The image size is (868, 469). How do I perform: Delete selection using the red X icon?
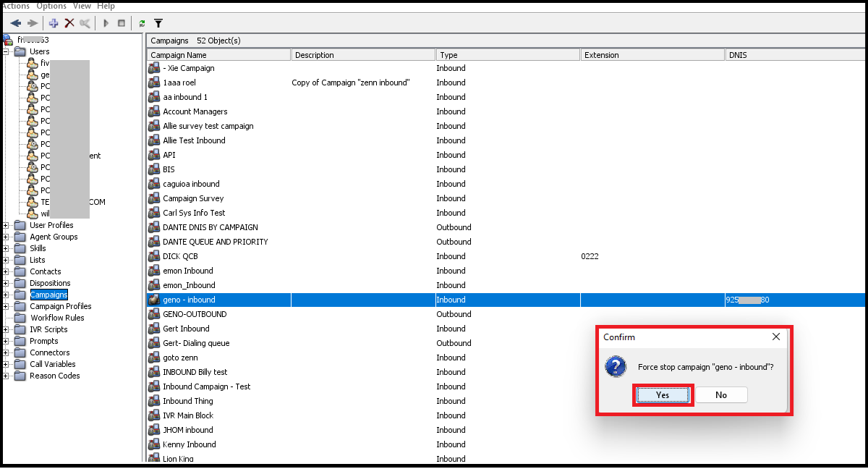[x=69, y=23]
